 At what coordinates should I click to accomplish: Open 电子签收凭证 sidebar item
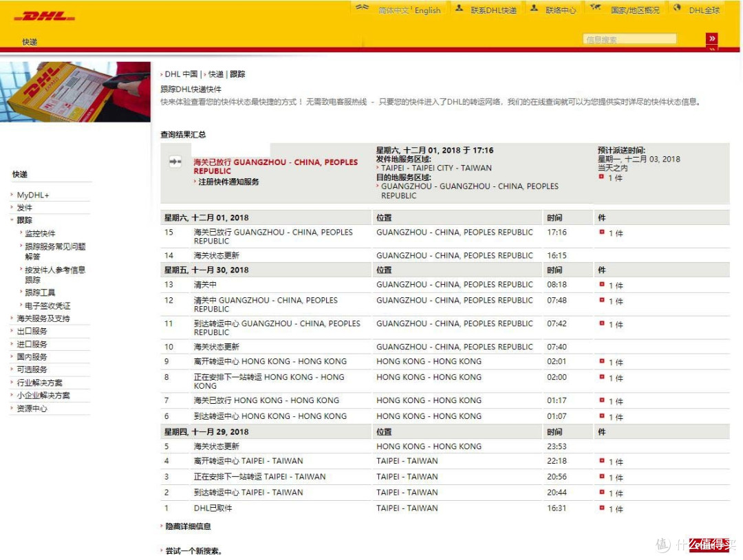click(47, 305)
